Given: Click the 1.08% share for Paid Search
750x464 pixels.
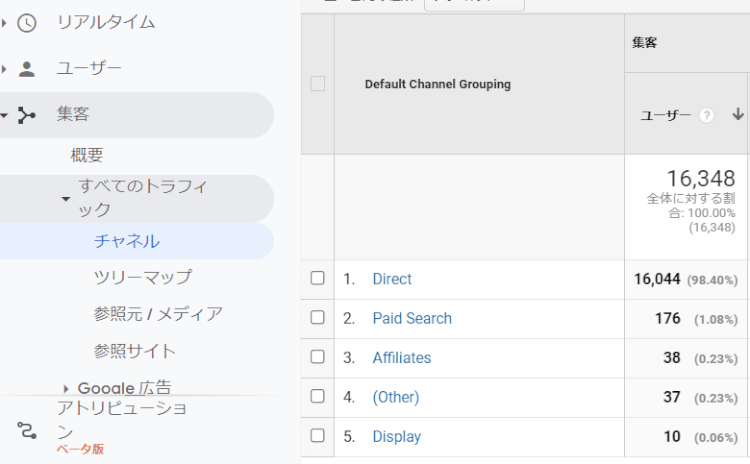Looking at the screenshot, I should click(x=716, y=319).
